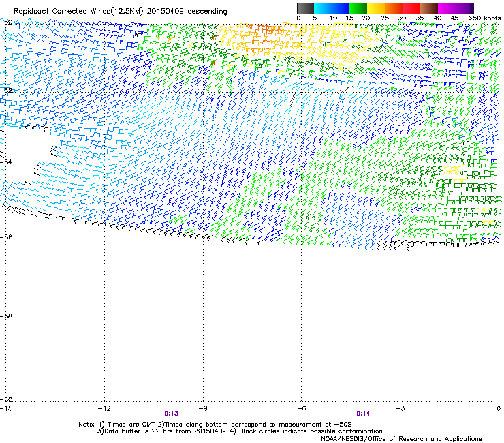The width and height of the screenshot is (504, 443).
Task: Click the cyan 5-10 knots legend swatch
Action: tap(323, 8)
